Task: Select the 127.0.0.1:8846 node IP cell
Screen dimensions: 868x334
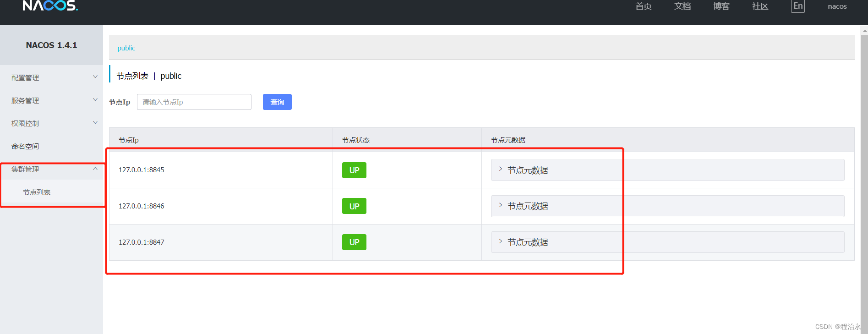Action: tap(221, 206)
